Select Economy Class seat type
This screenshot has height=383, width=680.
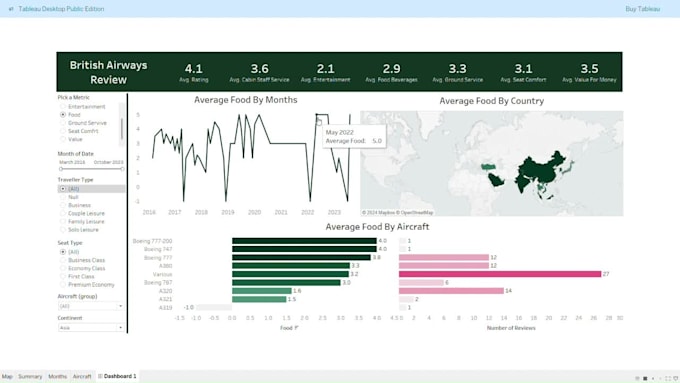pos(63,268)
